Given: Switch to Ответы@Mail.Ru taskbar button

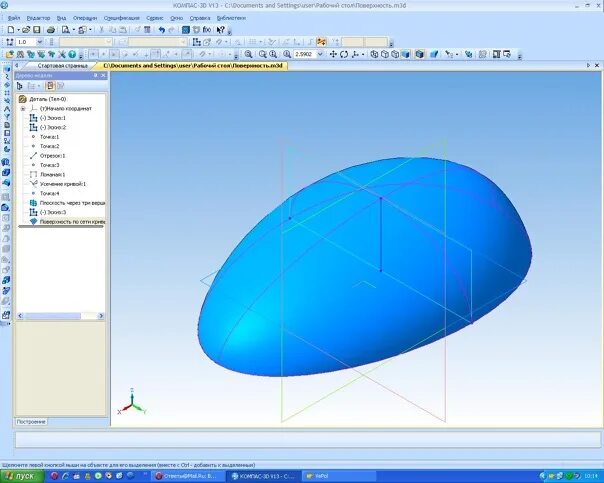Looking at the screenshot, I should click(188, 476).
